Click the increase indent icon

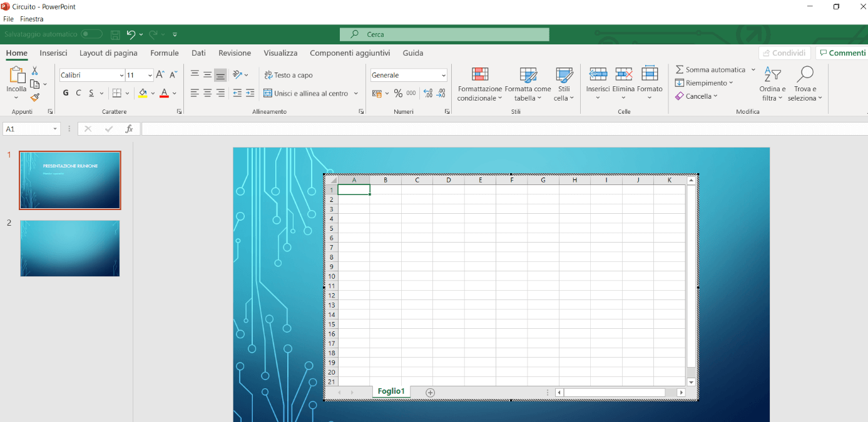coord(250,93)
